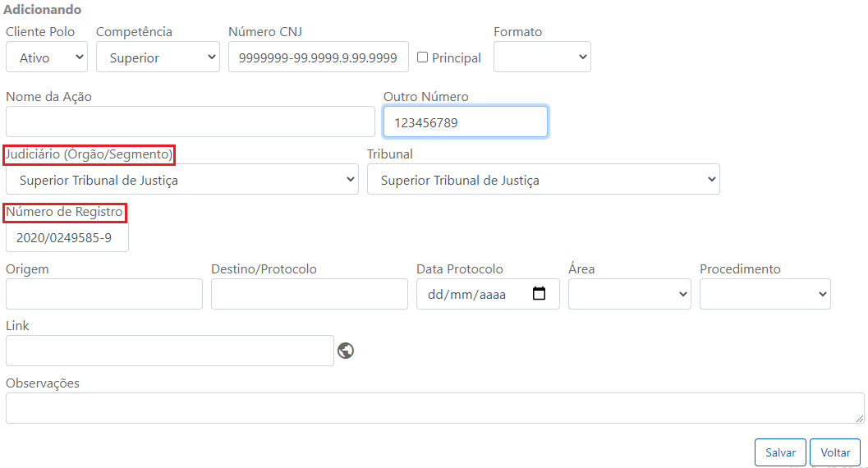The image size is (868, 468).
Task: Click the Número de Registro field
Action: 67,237
